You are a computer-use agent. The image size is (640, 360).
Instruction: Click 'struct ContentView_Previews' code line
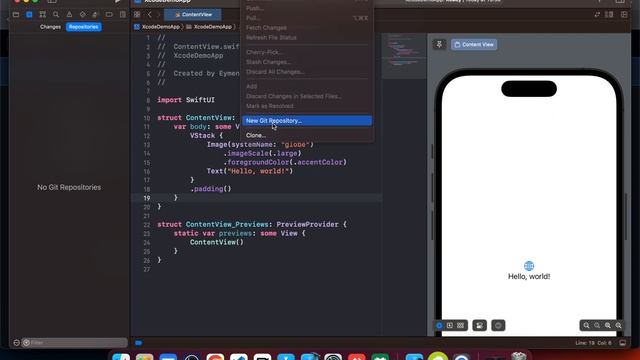tap(252, 224)
